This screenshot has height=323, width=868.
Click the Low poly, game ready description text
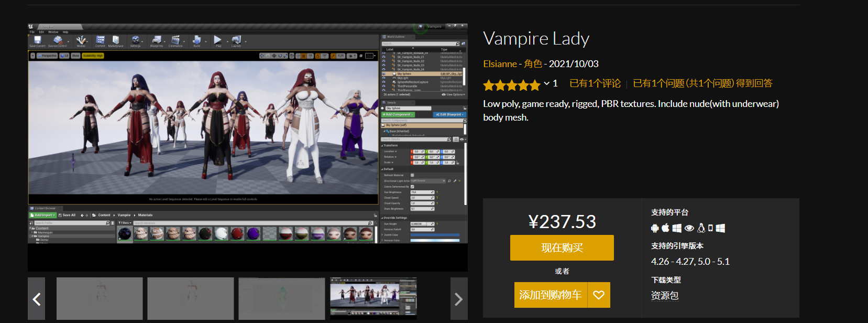[x=631, y=111]
